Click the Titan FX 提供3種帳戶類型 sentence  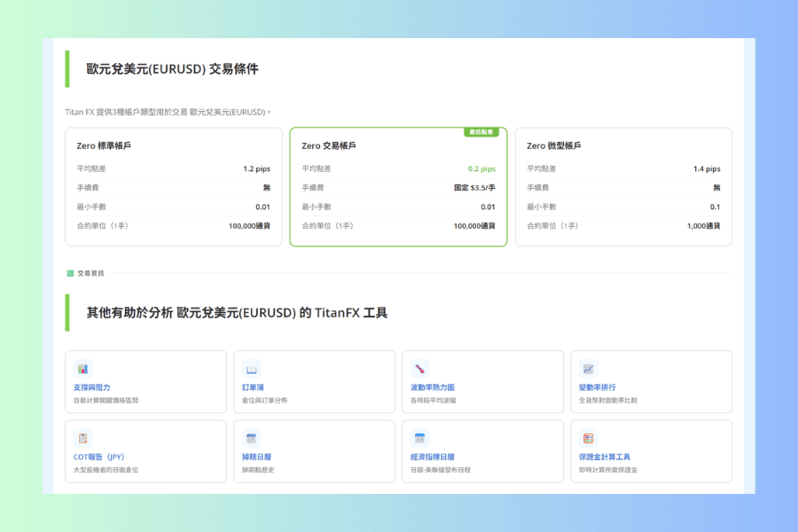pyautogui.click(x=168, y=112)
